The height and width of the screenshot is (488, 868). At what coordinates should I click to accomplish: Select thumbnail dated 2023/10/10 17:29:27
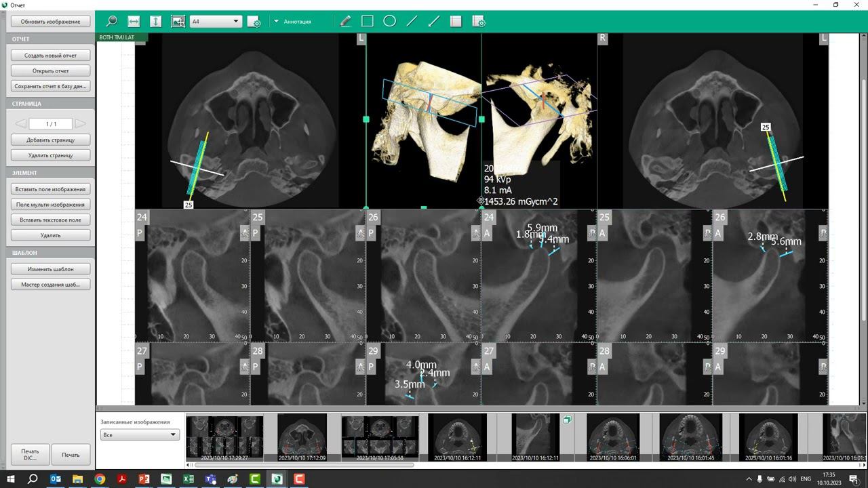coord(224,437)
